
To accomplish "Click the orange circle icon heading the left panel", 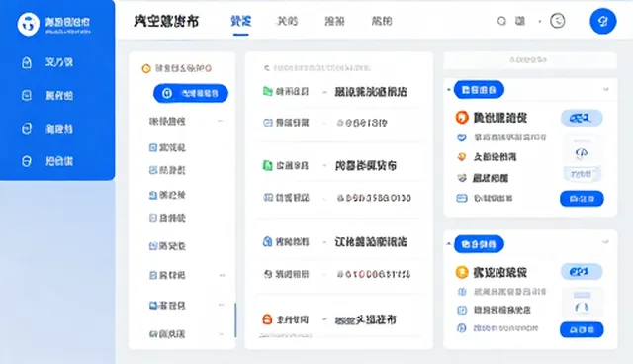I will (146, 68).
